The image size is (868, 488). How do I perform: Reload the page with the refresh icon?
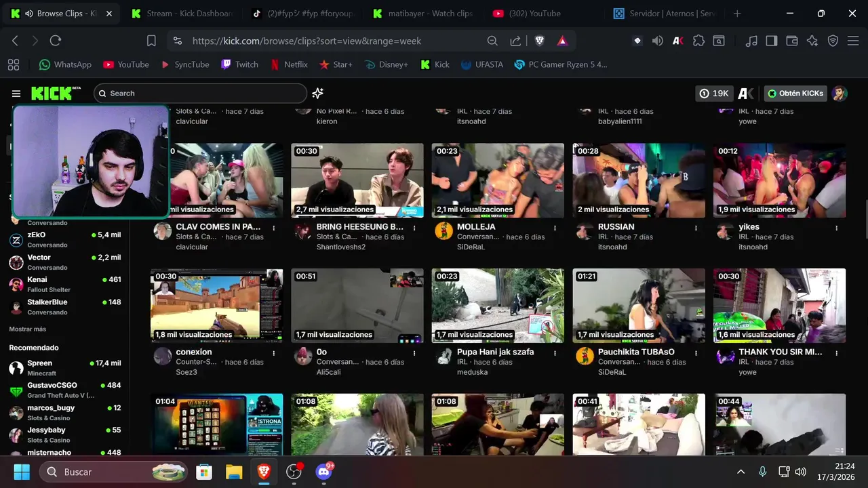56,41
